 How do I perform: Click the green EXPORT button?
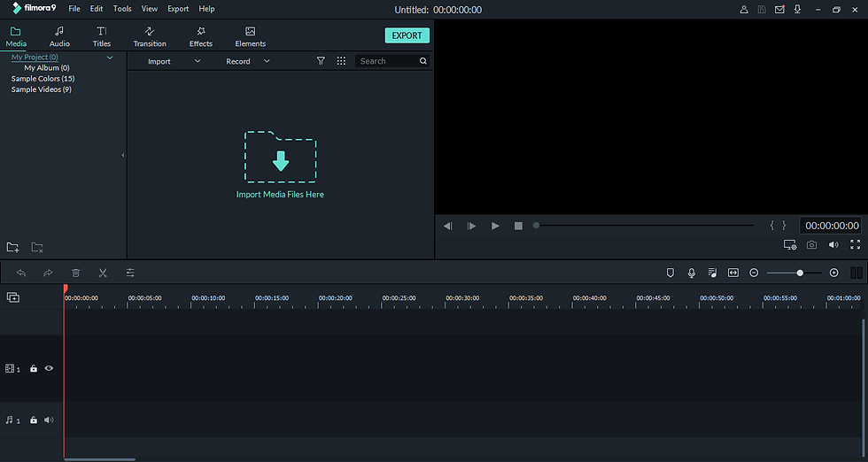(407, 35)
